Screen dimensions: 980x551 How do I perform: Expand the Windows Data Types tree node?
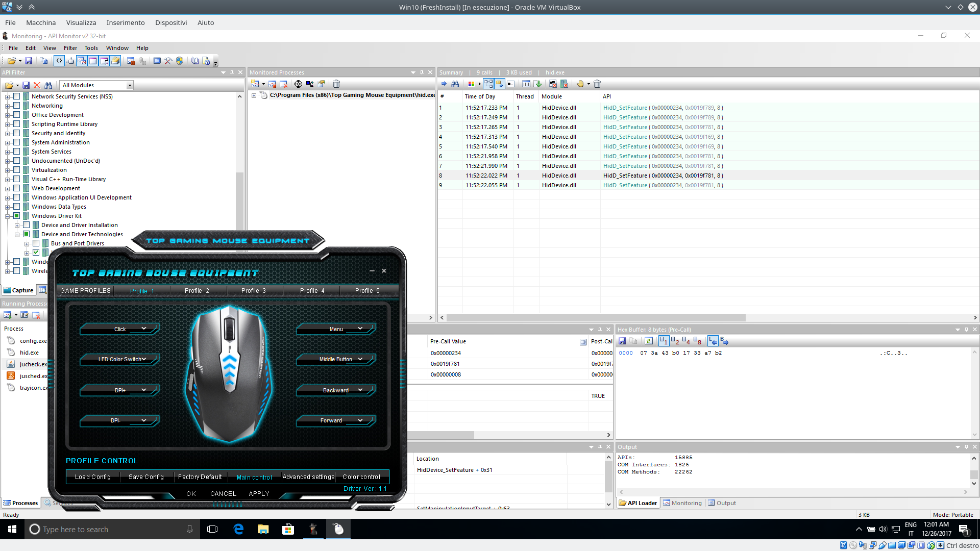click(x=8, y=207)
